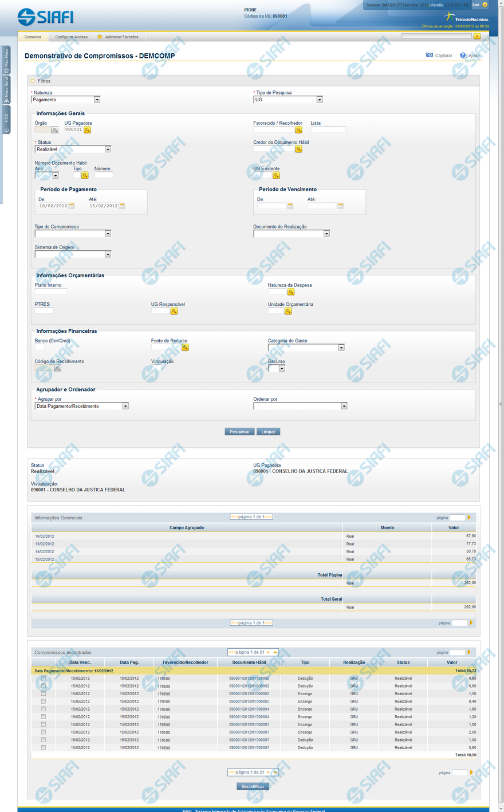Screen dimensions: 504x812
Task: Open Favorecido / Recolhedor lookup icon
Action: click(298, 130)
